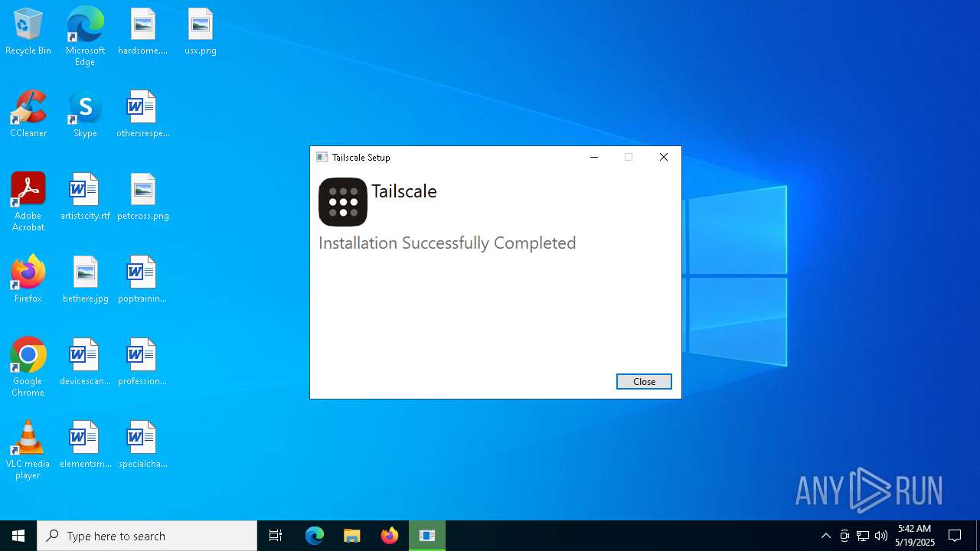Select the Microsoft Edge desktop shortcut
Image resolution: width=980 pixels, height=551 pixels.
pos(85,36)
